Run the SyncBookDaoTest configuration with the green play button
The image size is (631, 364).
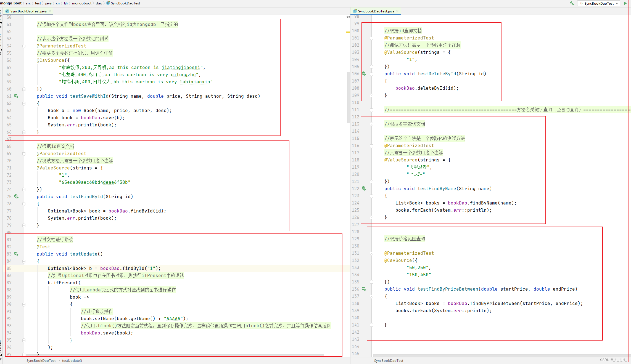coord(625,3)
